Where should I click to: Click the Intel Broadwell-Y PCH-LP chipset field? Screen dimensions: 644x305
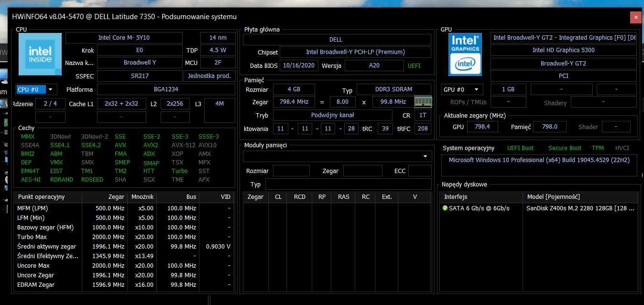click(x=355, y=52)
